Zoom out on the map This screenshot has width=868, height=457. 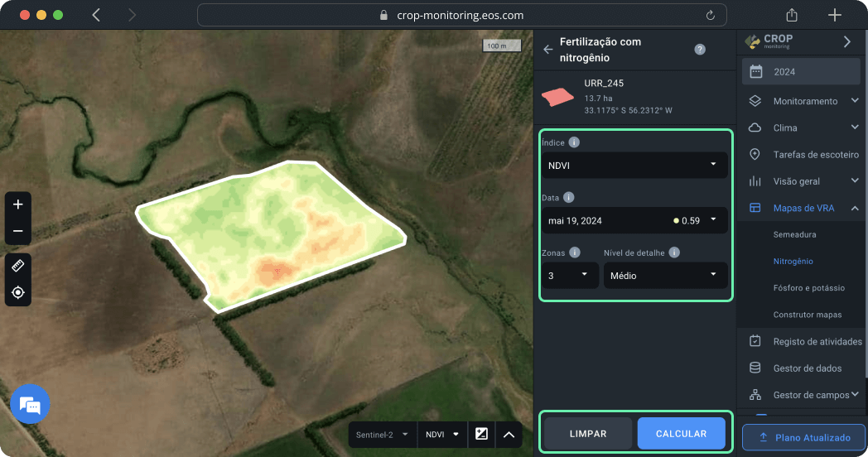(x=18, y=232)
